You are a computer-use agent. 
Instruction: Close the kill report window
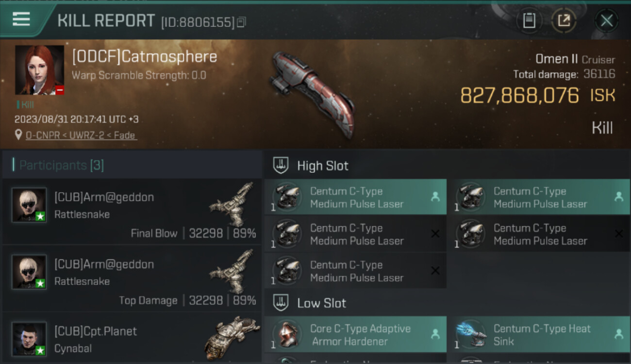[x=607, y=20]
